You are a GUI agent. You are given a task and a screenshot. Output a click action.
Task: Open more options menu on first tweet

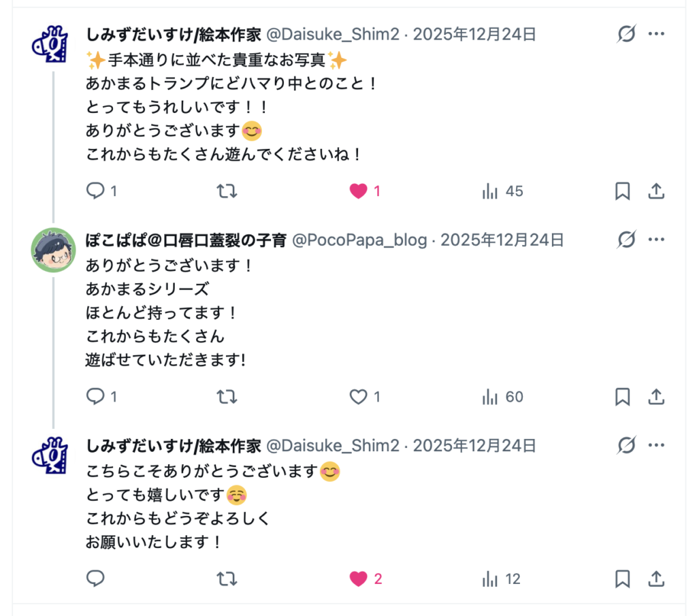pos(656,34)
